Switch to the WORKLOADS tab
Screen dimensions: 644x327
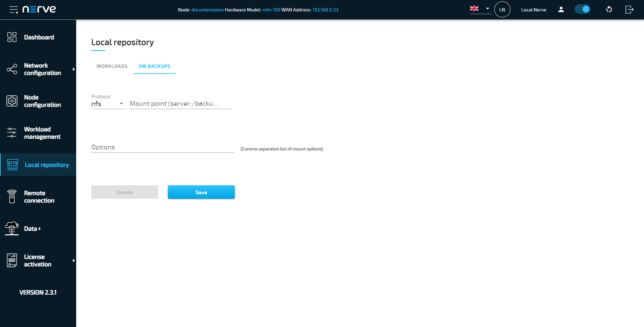112,66
